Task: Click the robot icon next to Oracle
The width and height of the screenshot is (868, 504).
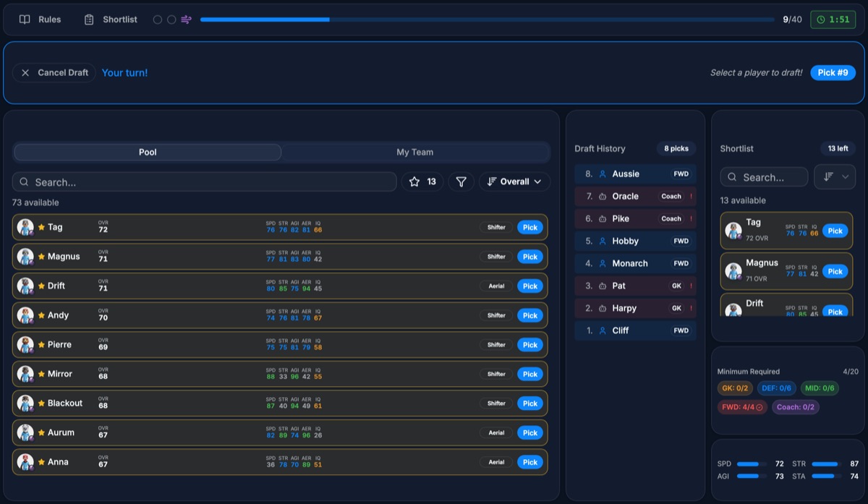Action: click(603, 196)
